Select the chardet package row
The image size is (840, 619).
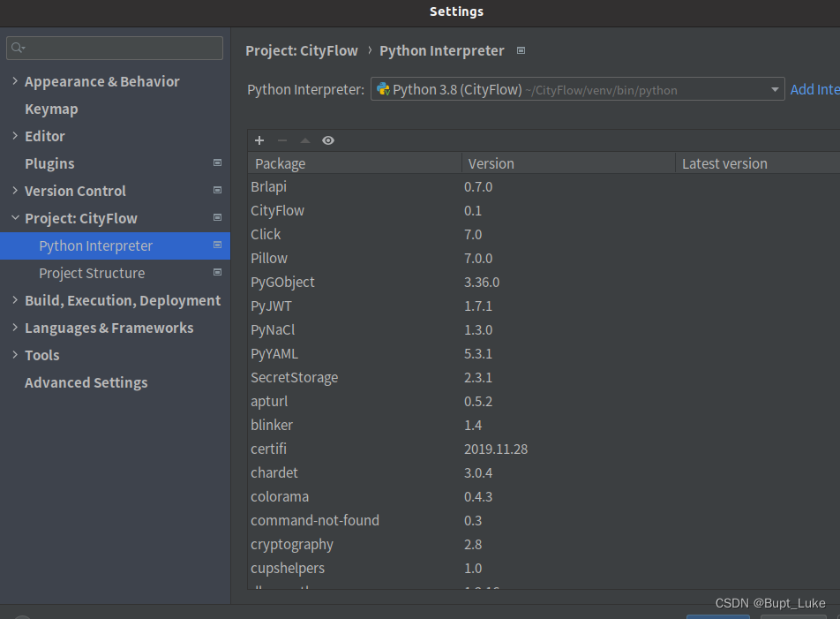tap(544, 472)
